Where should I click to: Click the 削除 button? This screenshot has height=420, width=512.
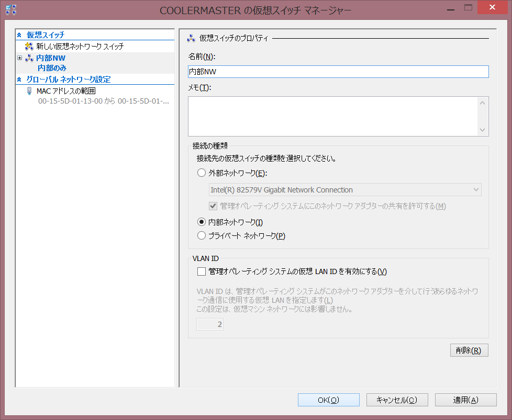click(469, 350)
